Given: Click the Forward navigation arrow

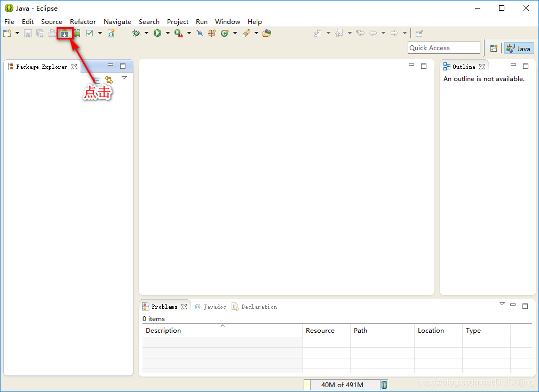Looking at the screenshot, I should (394, 33).
